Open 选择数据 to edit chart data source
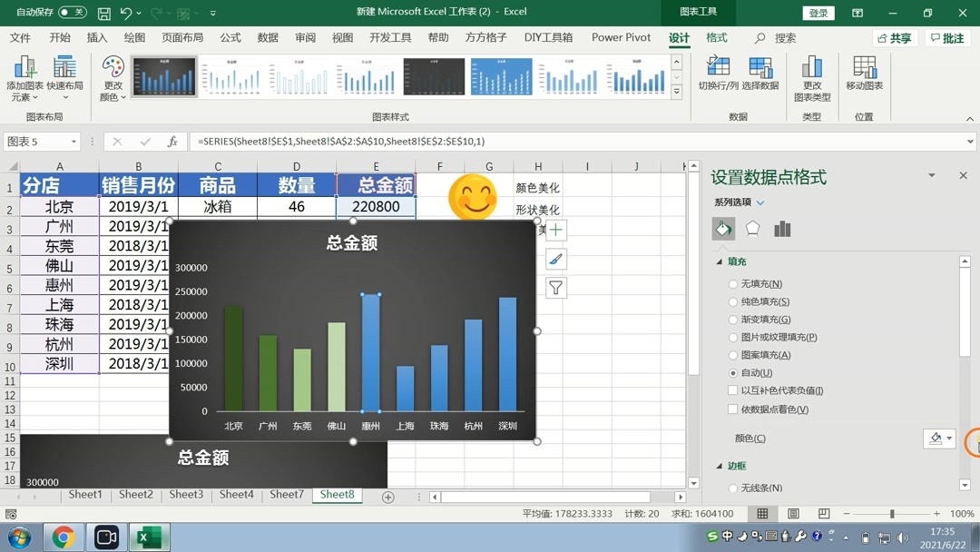This screenshot has height=552, width=980. [x=759, y=73]
